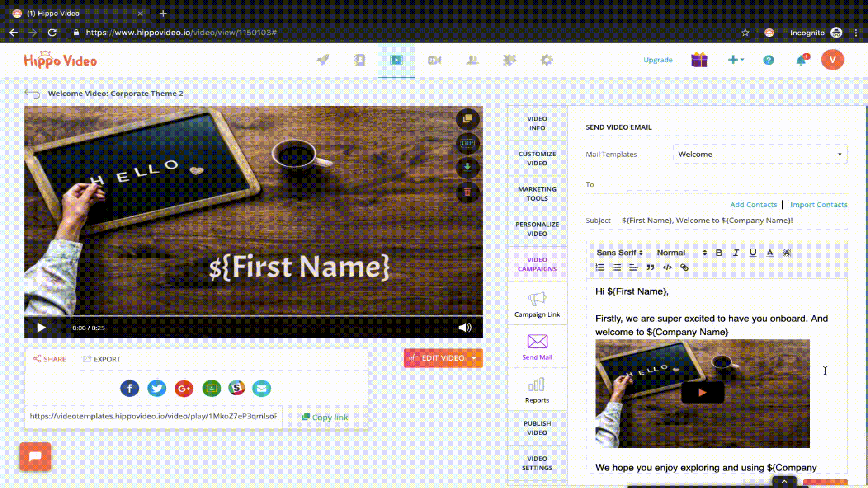Play the Welcome video
Screen dimensions: 868x488
pos(41,328)
